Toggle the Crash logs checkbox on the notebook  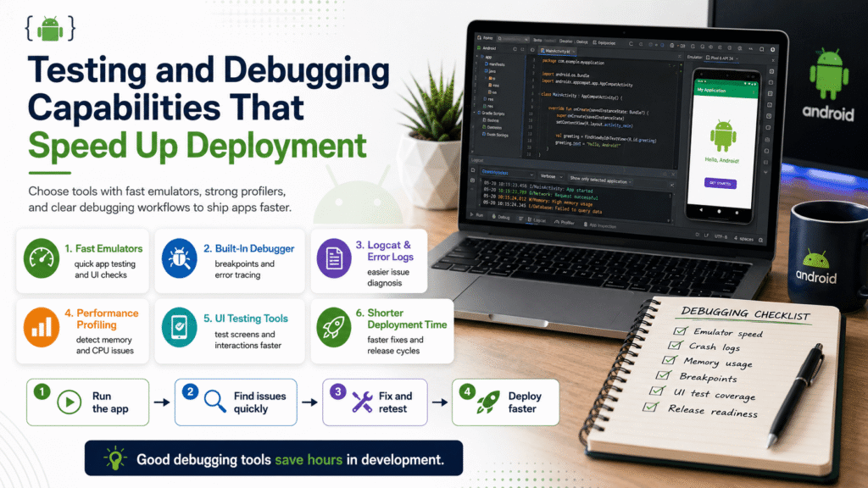[x=675, y=346]
